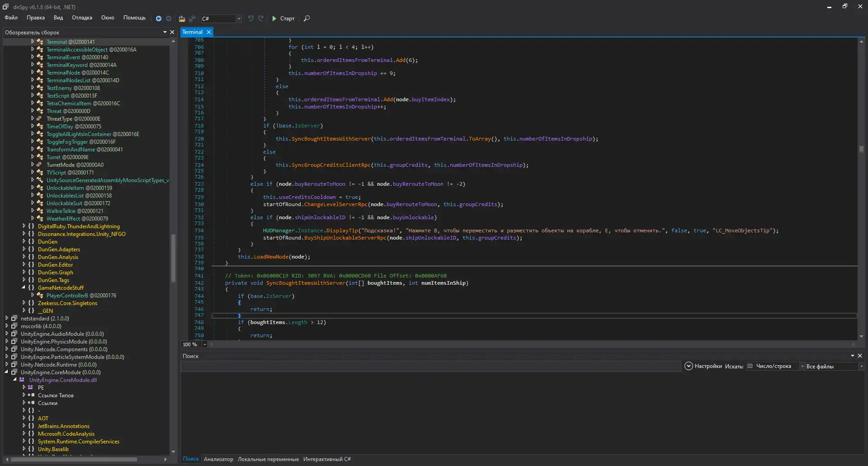868x466 pixels.
Task: Click the class icon beside TVScript
Action: coord(40,173)
